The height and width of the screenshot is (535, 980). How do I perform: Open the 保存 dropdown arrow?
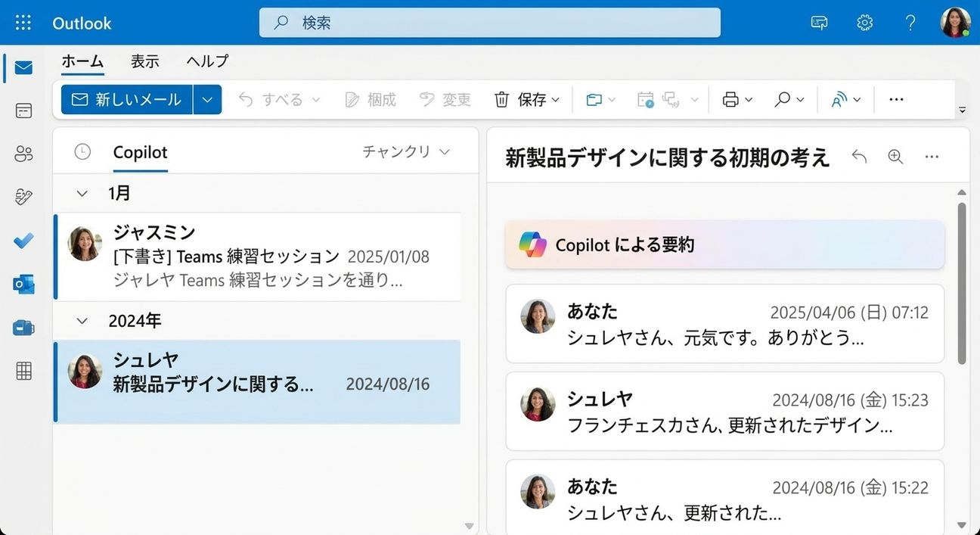point(556,100)
